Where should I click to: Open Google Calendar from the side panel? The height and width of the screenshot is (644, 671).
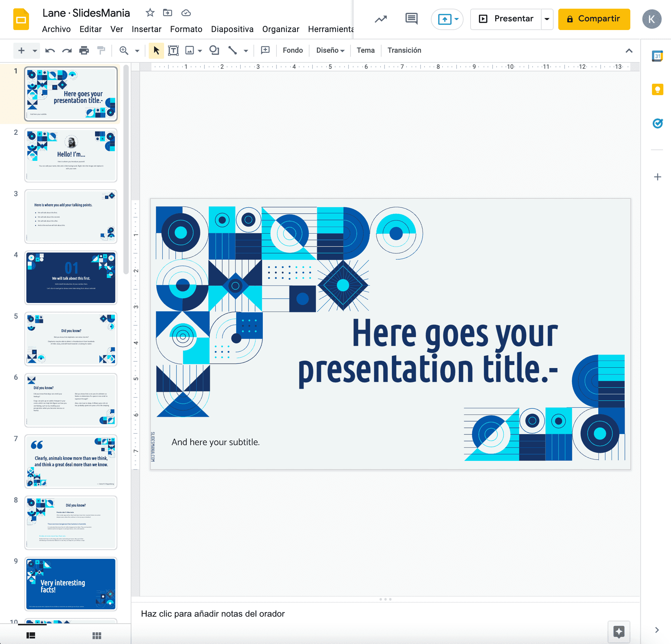(x=658, y=56)
